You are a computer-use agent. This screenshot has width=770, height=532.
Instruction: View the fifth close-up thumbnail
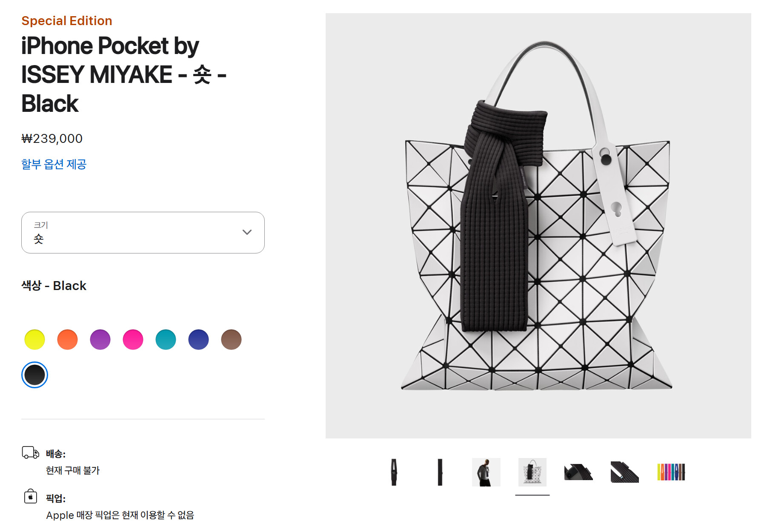coord(578,472)
